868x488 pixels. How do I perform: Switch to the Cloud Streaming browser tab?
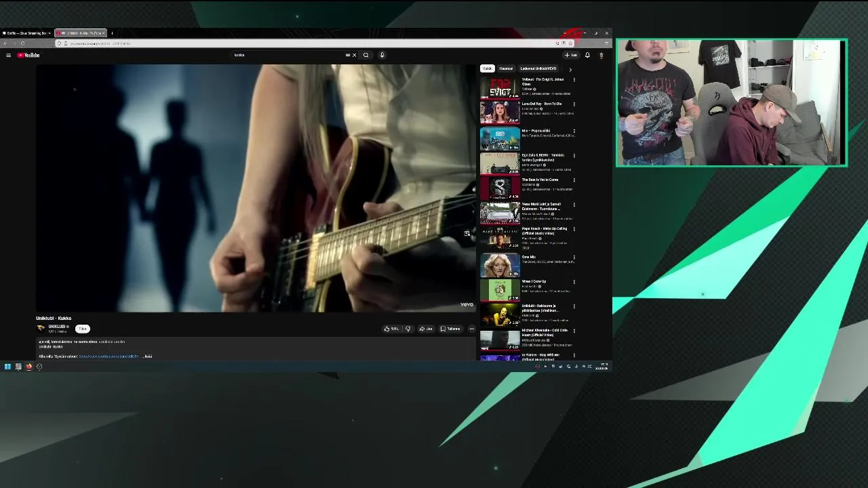click(26, 33)
